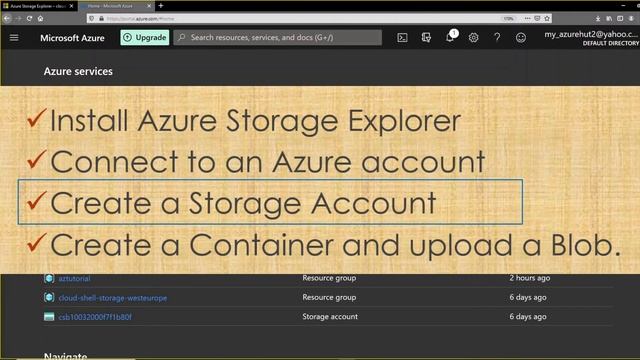
Task: Click the csb10032000f7f1b80f storage account icon
Action: coord(49,317)
